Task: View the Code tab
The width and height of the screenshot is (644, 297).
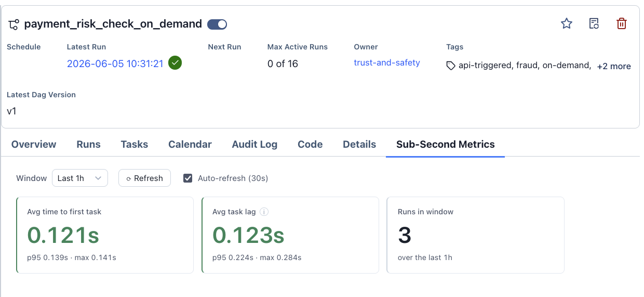Action: click(310, 144)
